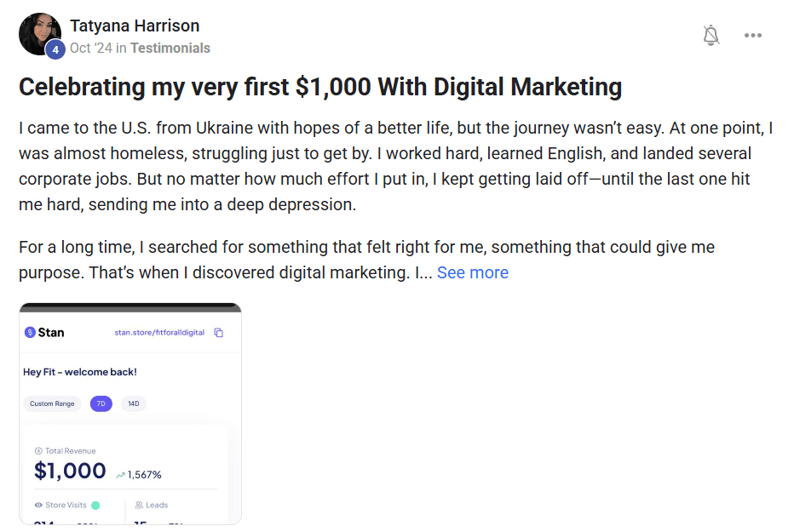
Task: Click the $1,000 total revenue figure
Action: point(70,471)
